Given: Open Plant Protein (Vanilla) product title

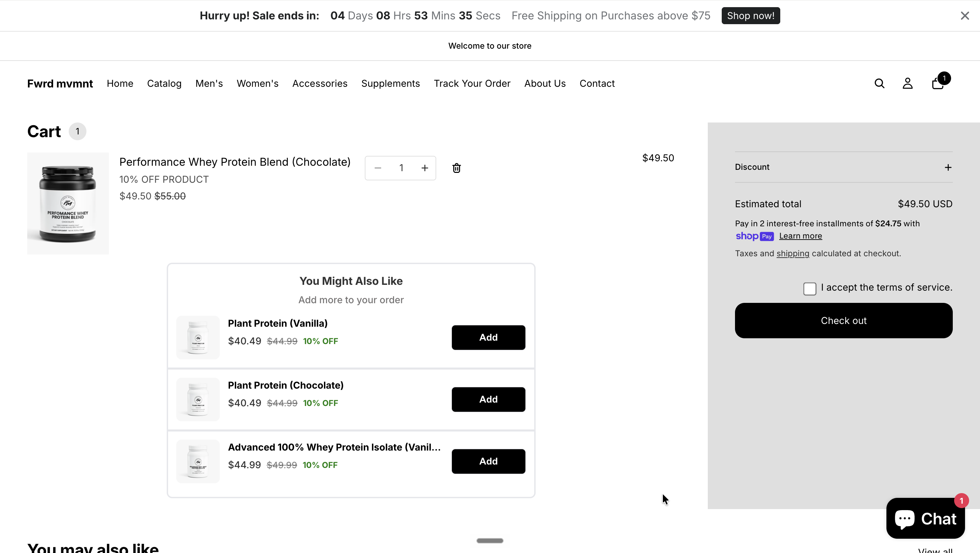Looking at the screenshot, I should (x=278, y=323).
